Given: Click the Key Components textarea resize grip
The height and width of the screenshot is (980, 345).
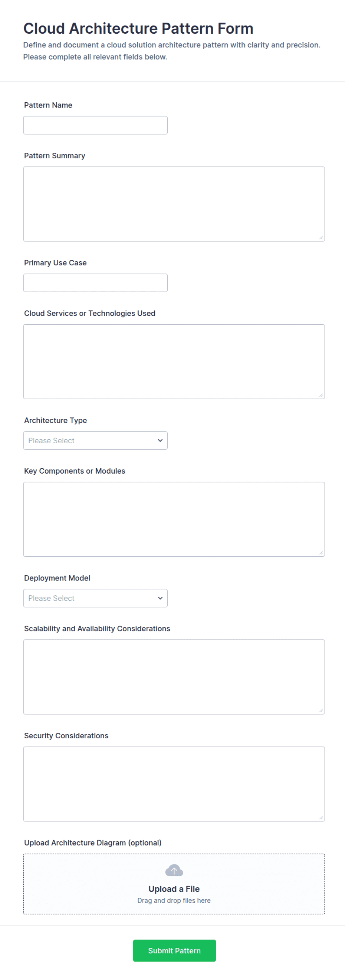Looking at the screenshot, I should pos(321,552).
